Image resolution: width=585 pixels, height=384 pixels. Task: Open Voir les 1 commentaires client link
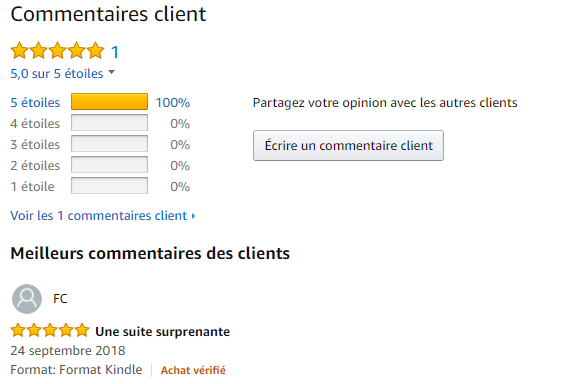(99, 216)
